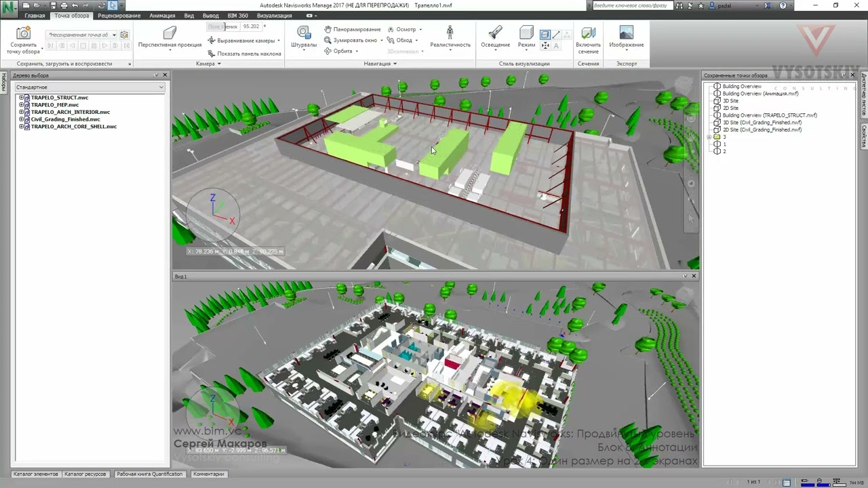The height and width of the screenshot is (488, 868).
Task: Expand the TRAPELO_ARCH_CORE_SHELL.nwc tree node
Action: click(21, 127)
